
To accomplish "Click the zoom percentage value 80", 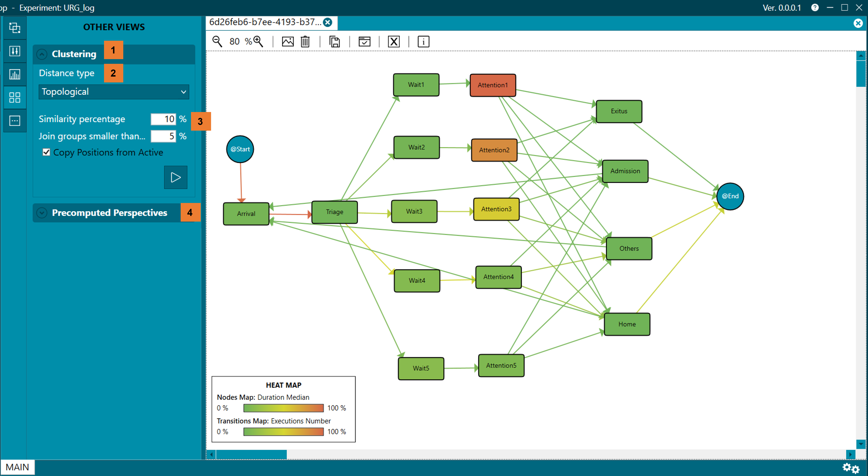I will pyautogui.click(x=235, y=41).
